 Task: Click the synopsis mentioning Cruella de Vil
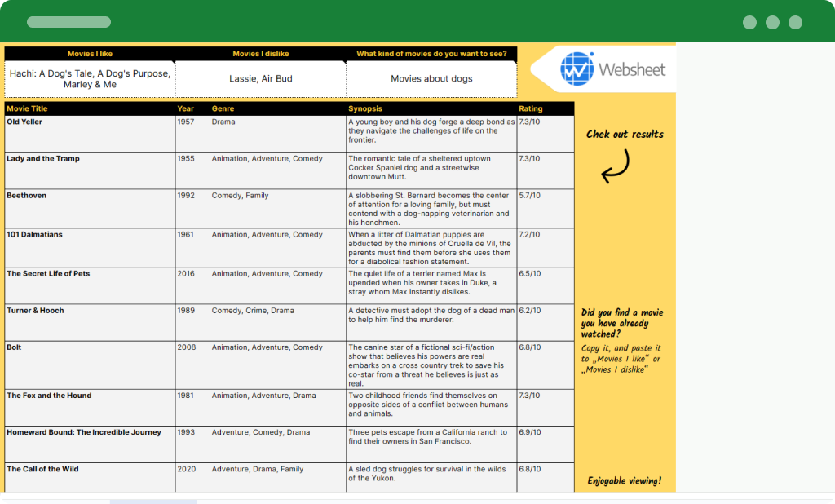pos(431,248)
